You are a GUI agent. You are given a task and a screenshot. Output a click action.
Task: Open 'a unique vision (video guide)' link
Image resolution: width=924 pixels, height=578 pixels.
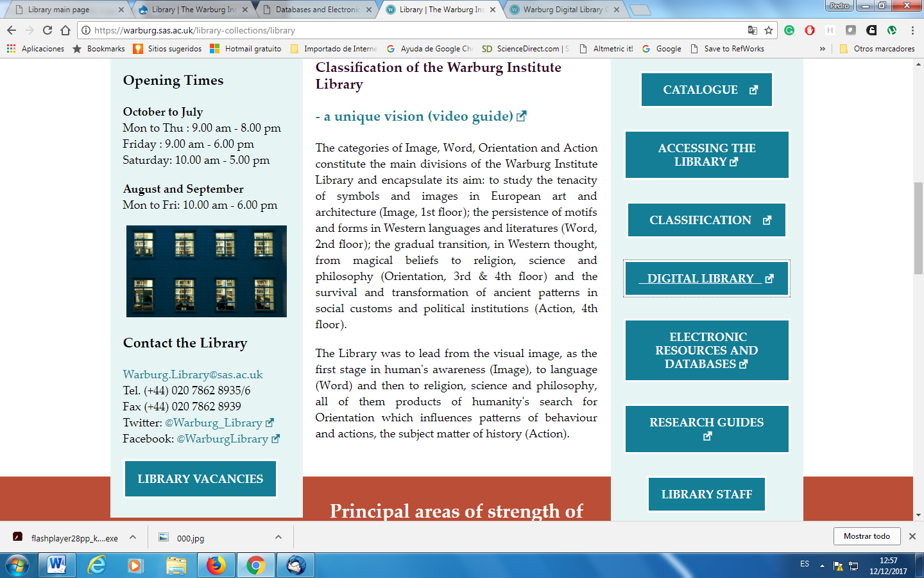421,116
